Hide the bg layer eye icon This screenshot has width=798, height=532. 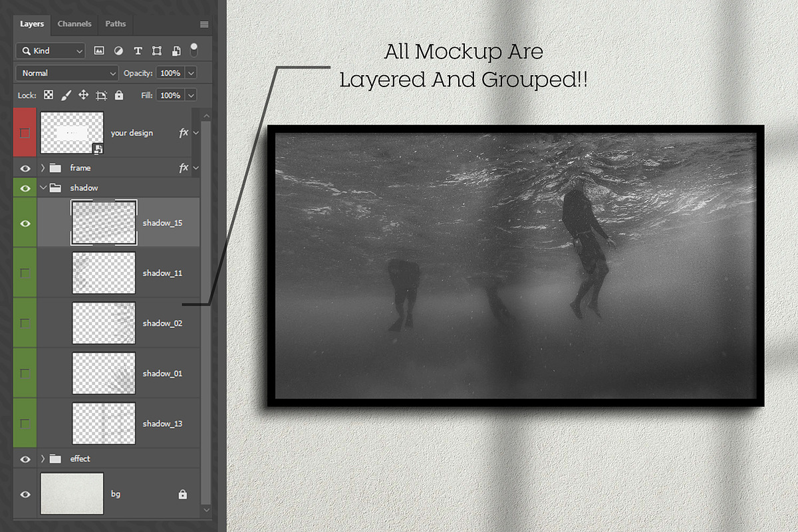pyautogui.click(x=25, y=494)
